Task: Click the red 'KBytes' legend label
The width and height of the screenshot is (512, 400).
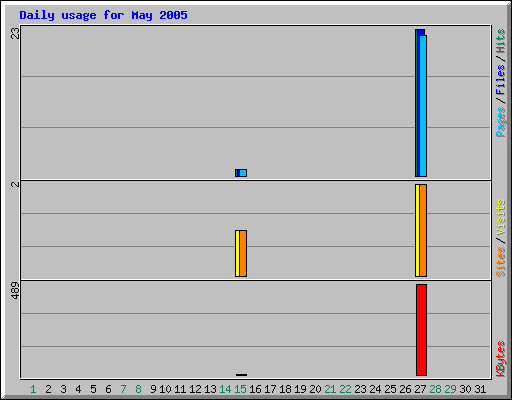Action: click(x=500, y=359)
